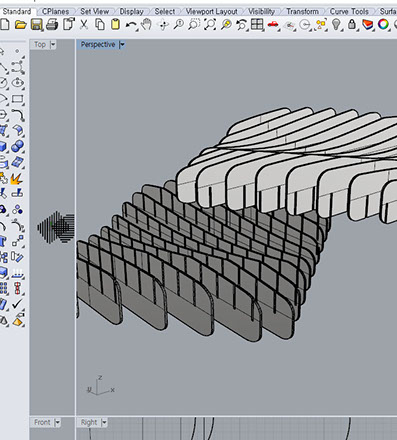Select the Boolean union spheres tool

pyautogui.click(x=17, y=147)
